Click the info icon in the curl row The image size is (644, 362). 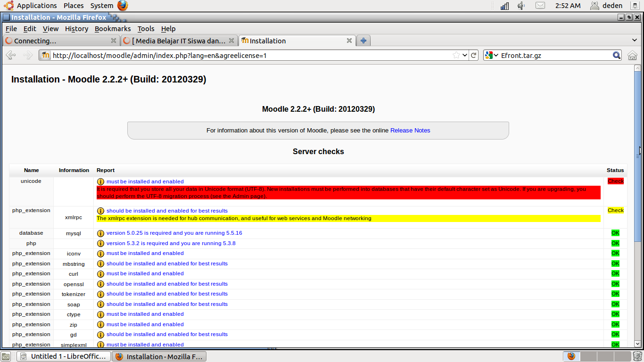100,273
